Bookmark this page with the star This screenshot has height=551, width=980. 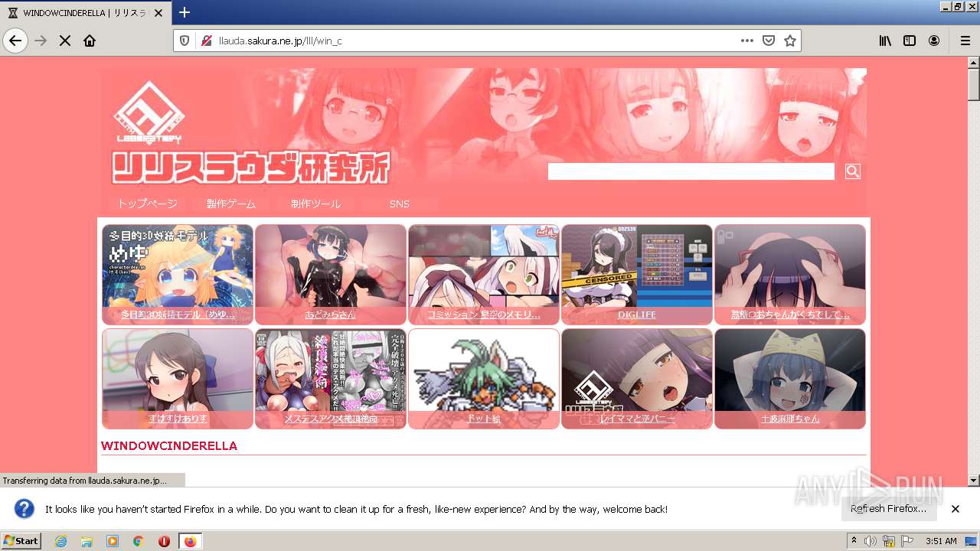coord(790,41)
